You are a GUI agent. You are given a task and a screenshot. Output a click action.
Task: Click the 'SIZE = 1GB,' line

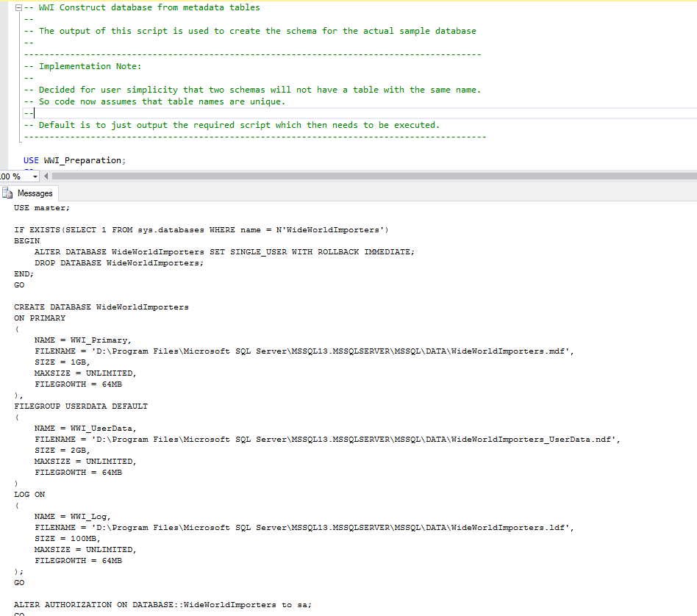(62, 362)
